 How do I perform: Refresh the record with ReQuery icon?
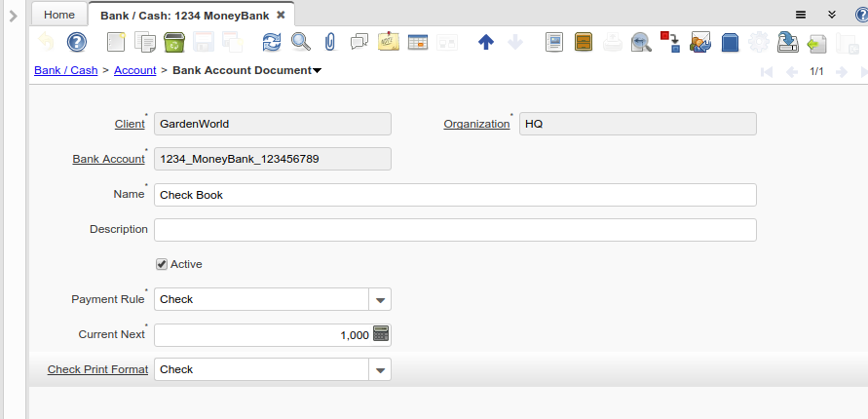[272, 42]
